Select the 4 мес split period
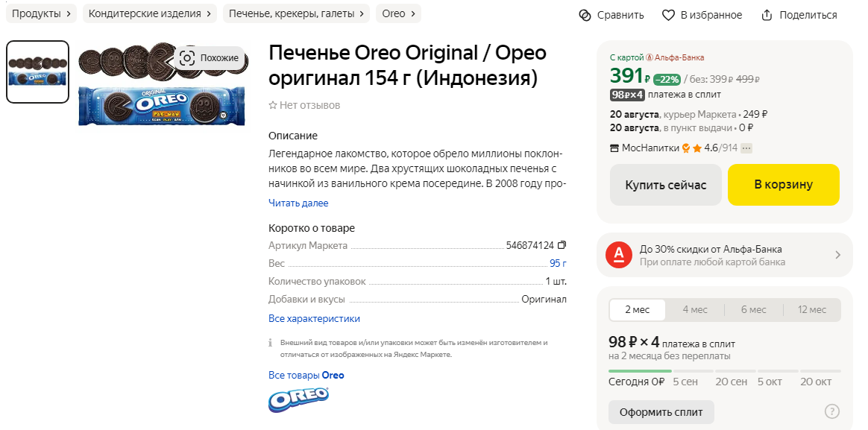The image size is (868, 430). [695, 310]
